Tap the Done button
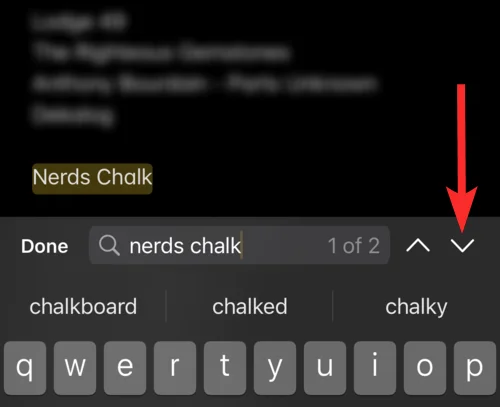 point(45,246)
